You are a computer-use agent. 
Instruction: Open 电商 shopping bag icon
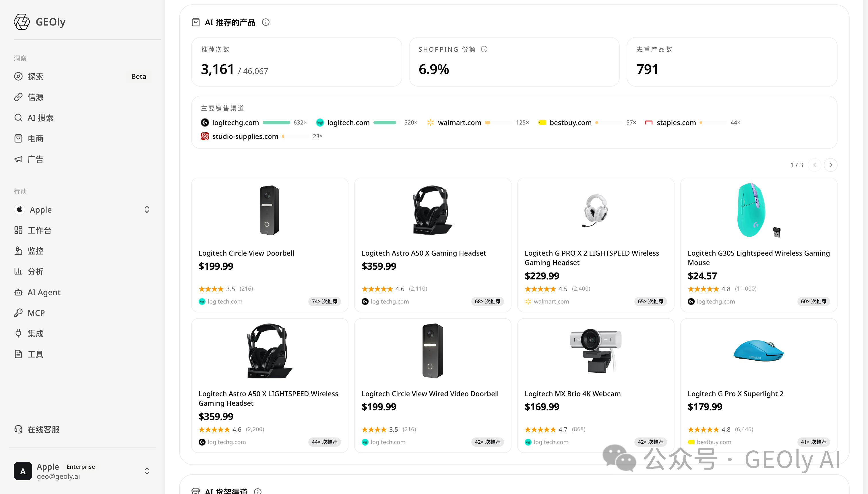18,139
